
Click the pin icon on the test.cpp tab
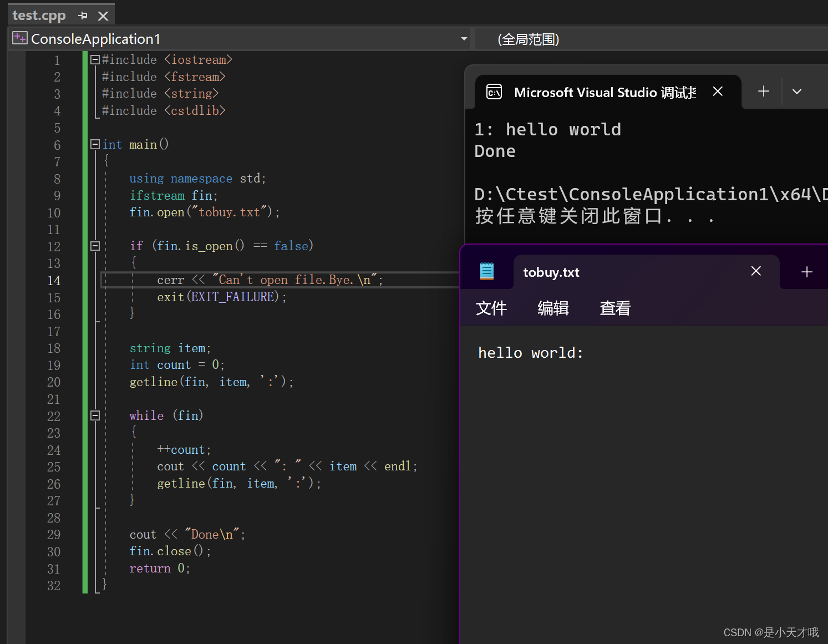[x=83, y=16]
